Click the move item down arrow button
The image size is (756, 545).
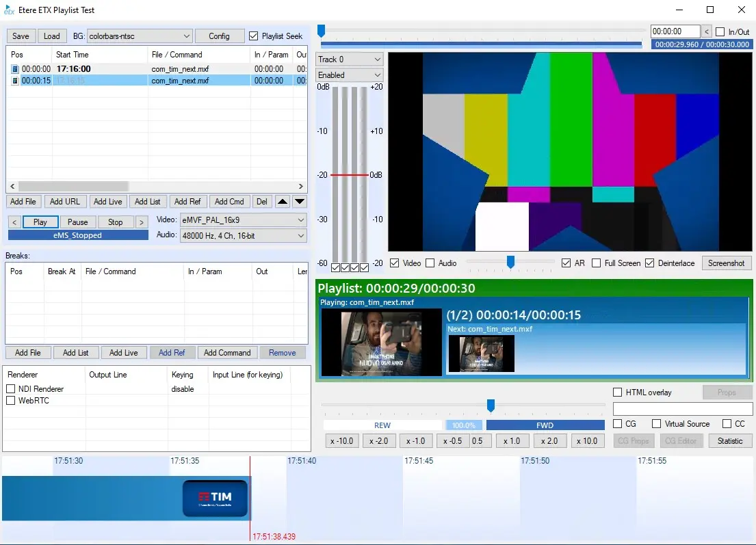click(300, 202)
